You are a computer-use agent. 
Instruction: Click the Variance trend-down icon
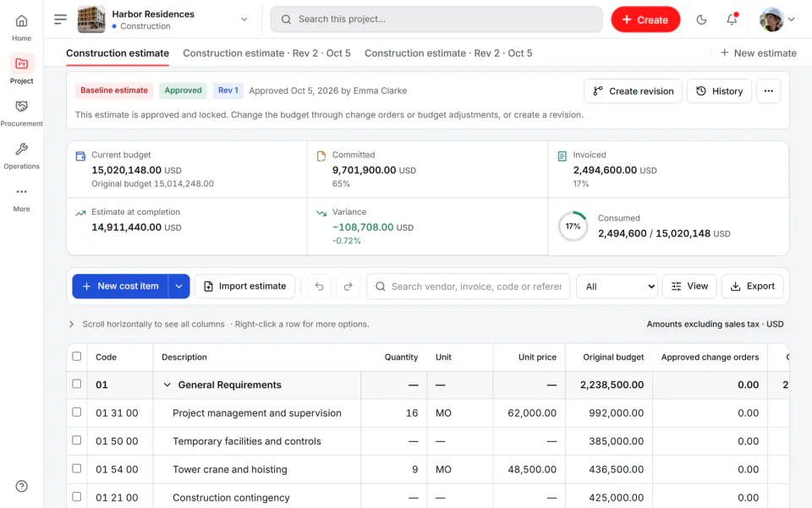coord(321,213)
